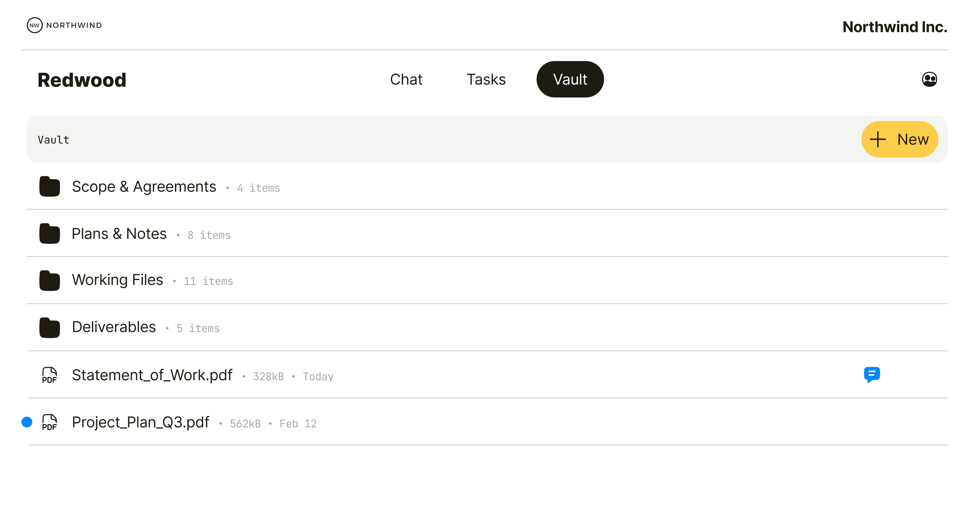
Task: Open the members icon near Vault tab
Action: pos(929,79)
